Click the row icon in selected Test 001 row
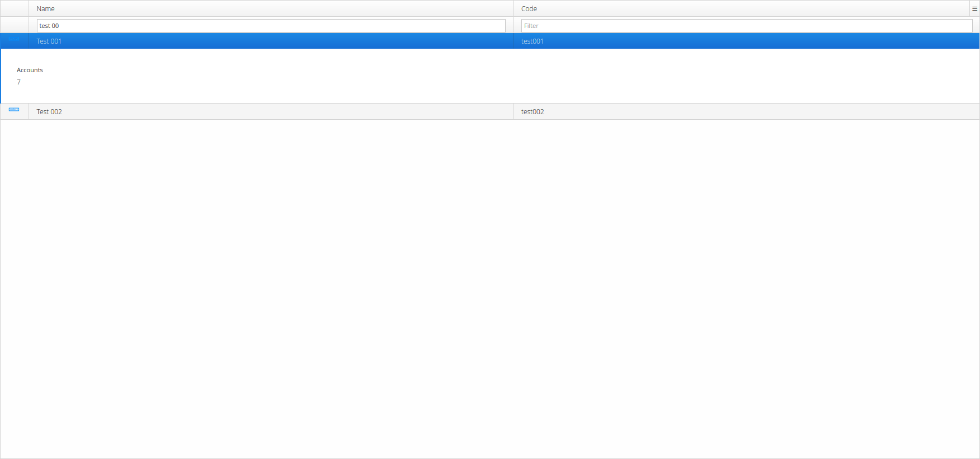Screen dimensions: 980x459 click(14, 39)
